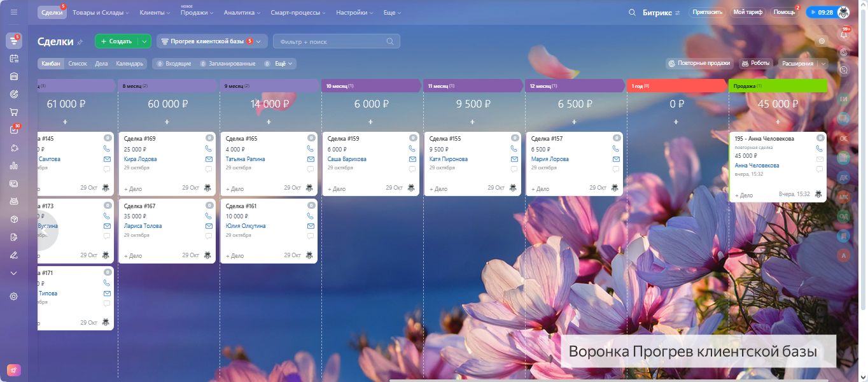Image resolution: width=868 pixels, height=382 pixels.
Task: Expand the Расширения dropdown arrow
Action: (x=823, y=64)
